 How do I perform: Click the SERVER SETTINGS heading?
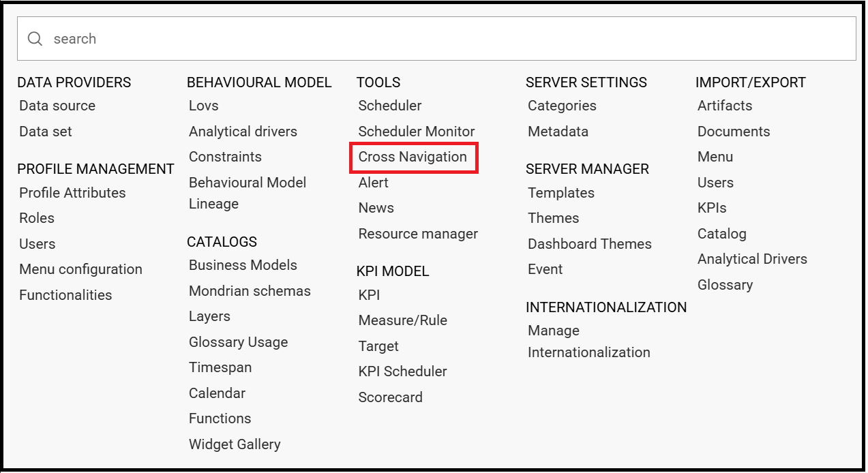(586, 82)
